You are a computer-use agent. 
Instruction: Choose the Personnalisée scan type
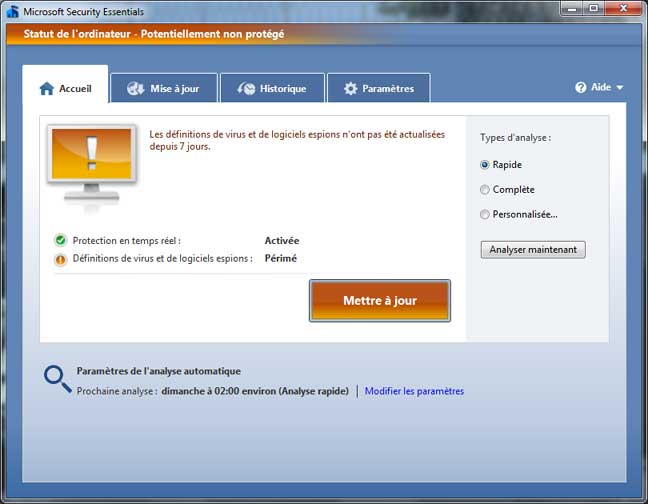pyautogui.click(x=485, y=214)
